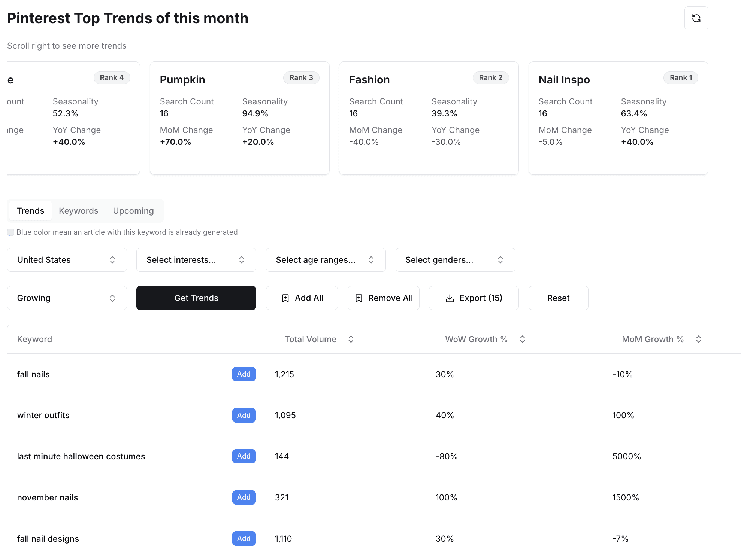Click bookmark icon on Remove All
The width and height of the screenshot is (741, 560).
359,298
